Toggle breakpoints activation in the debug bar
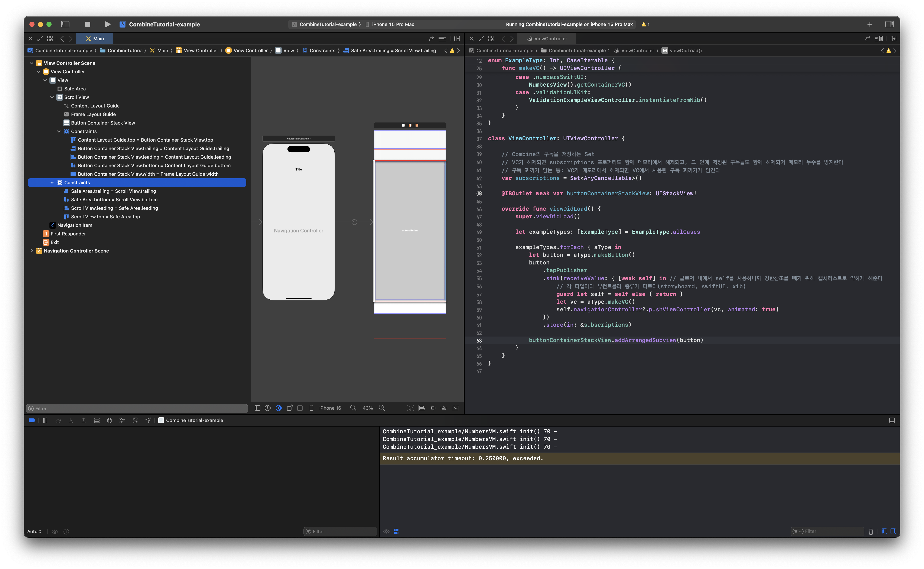 pos(32,420)
